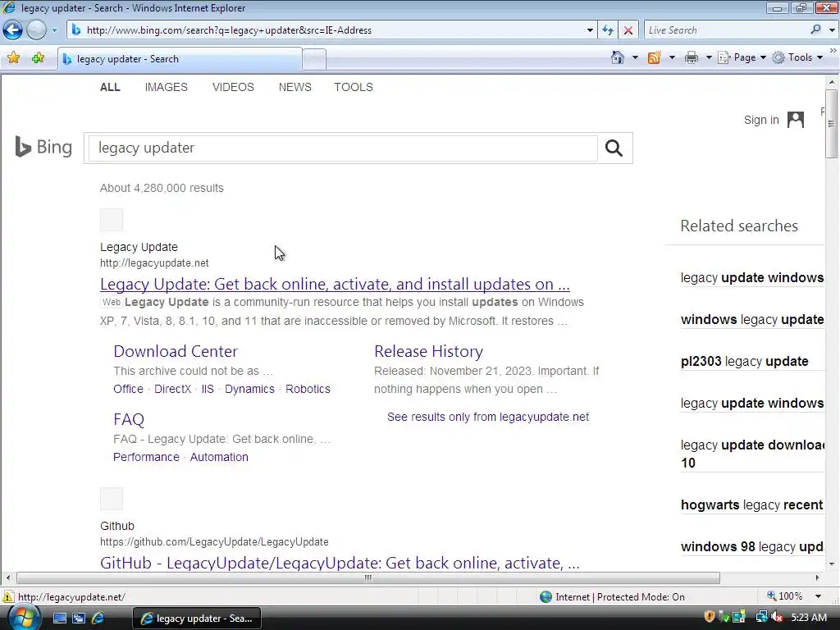Click the Internet zone globe icon
This screenshot has width=840, height=630.
tap(546, 596)
